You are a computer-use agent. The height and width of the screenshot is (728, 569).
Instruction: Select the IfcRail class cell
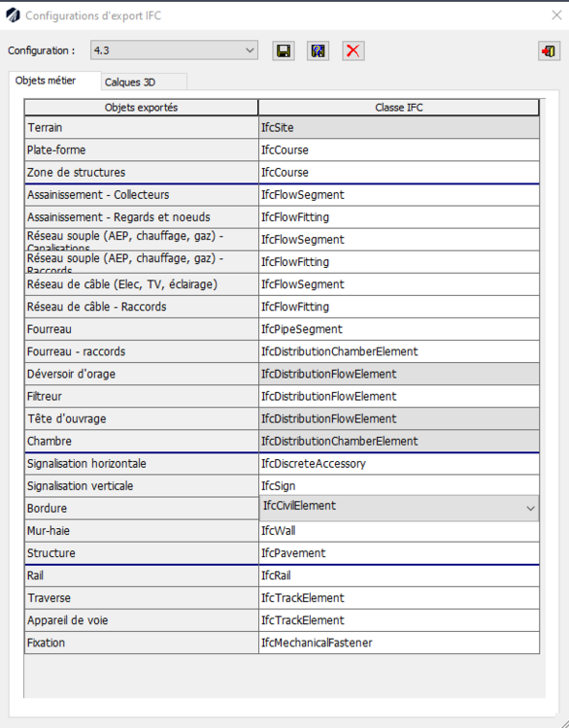pos(399,576)
